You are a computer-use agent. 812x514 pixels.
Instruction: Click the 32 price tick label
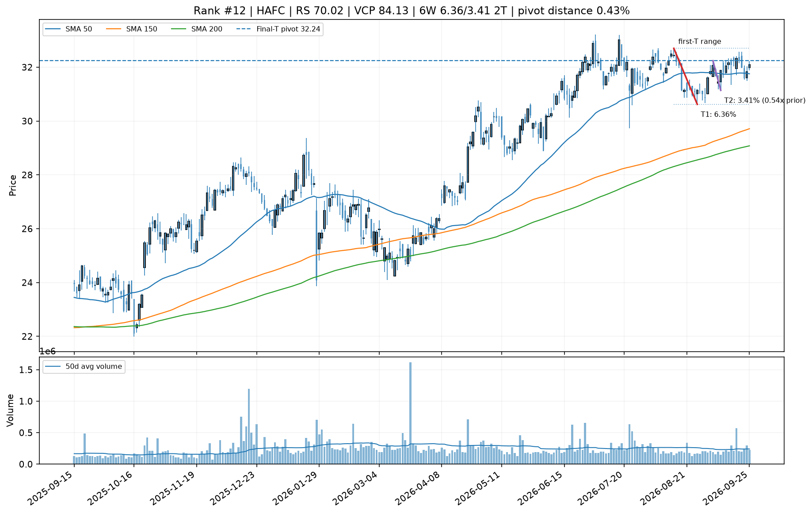(x=28, y=68)
